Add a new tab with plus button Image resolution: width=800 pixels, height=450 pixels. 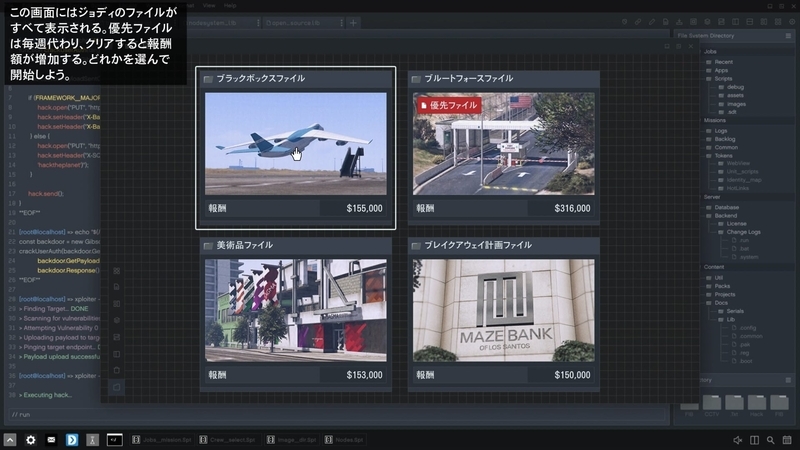click(353, 23)
